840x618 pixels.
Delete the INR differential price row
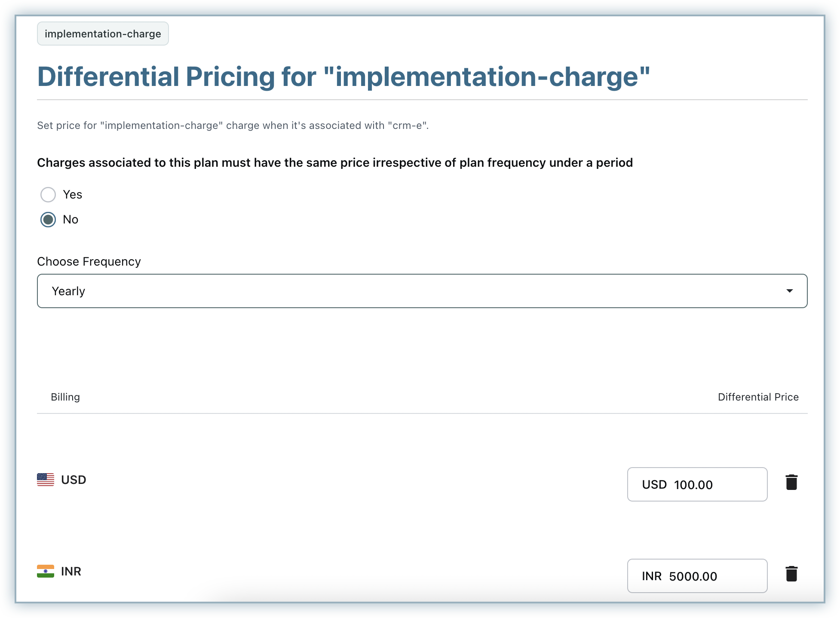pos(791,574)
